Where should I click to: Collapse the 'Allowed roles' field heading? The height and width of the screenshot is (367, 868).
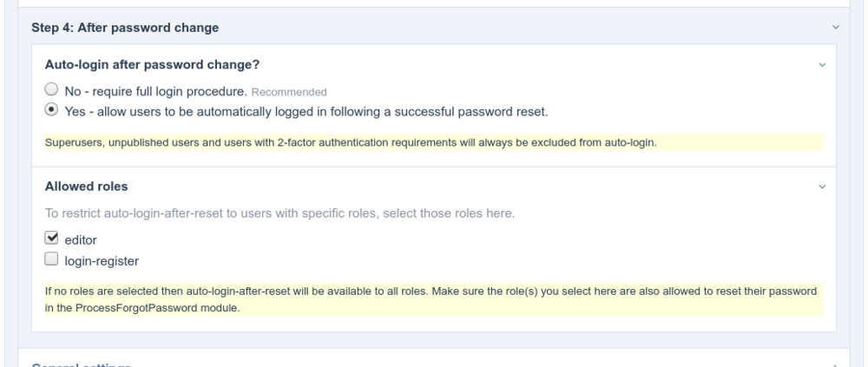86,187
